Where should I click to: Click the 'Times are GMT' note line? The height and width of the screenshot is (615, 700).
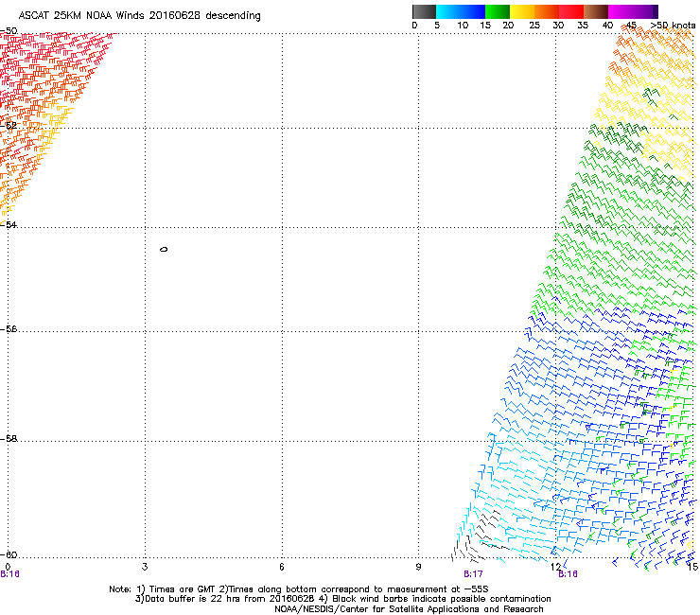299,589
